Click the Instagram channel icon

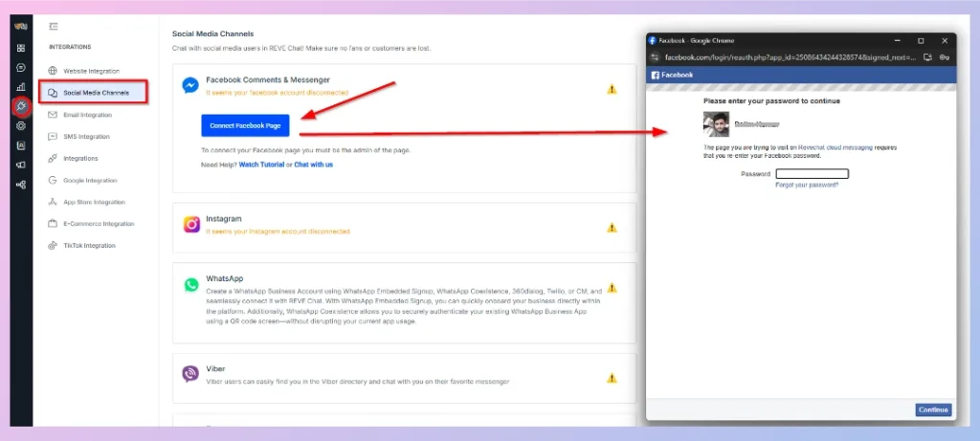point(191,224)
